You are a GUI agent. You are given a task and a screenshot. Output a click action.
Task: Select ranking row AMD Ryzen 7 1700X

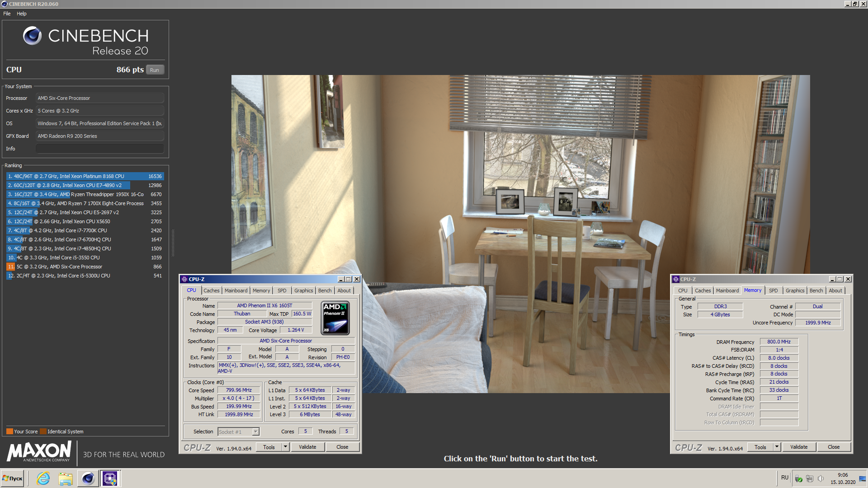(85, 203)
